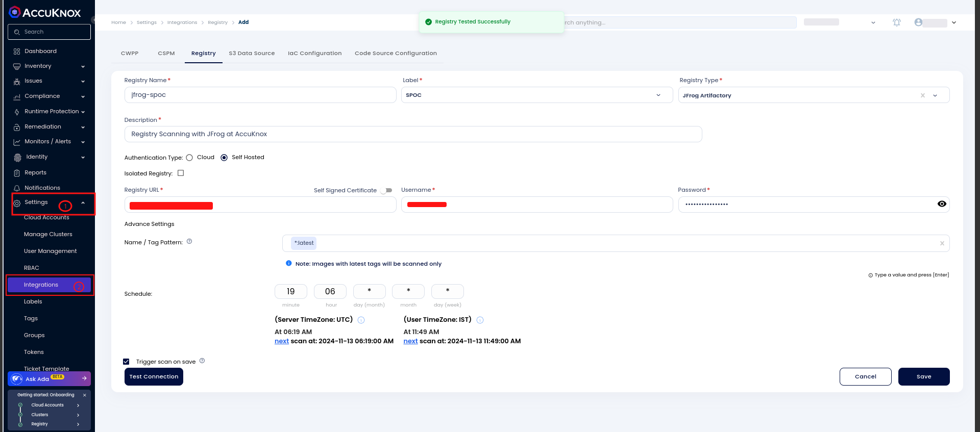Open the Registry Type dropdown arrow
Screen dimensions: 980x432
(x=935, y=95)
